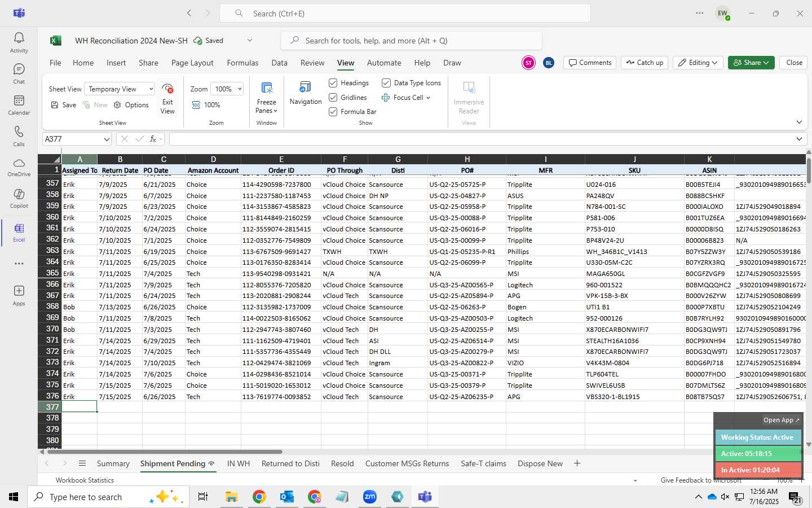Screen dimensions: 812x508
Task: Toggle Data Type Icons checkbox
Action: point(386,83)
